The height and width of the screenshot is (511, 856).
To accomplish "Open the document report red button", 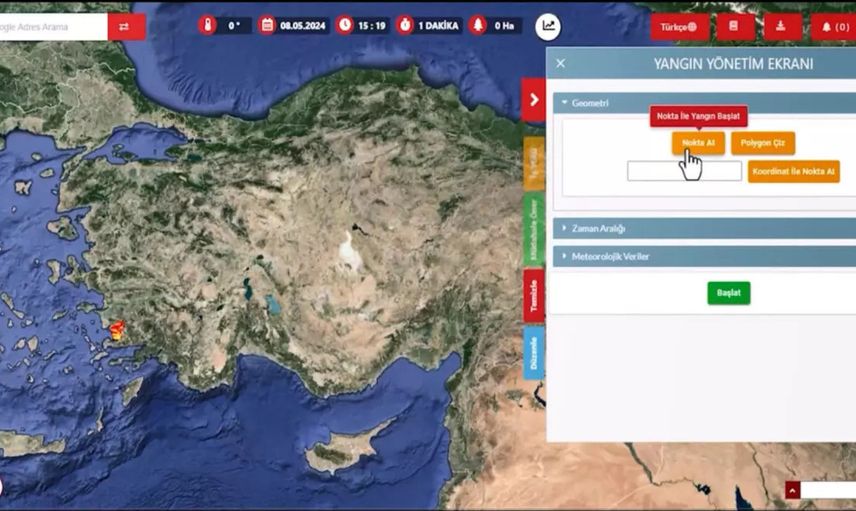I will (x=735, y=27).
